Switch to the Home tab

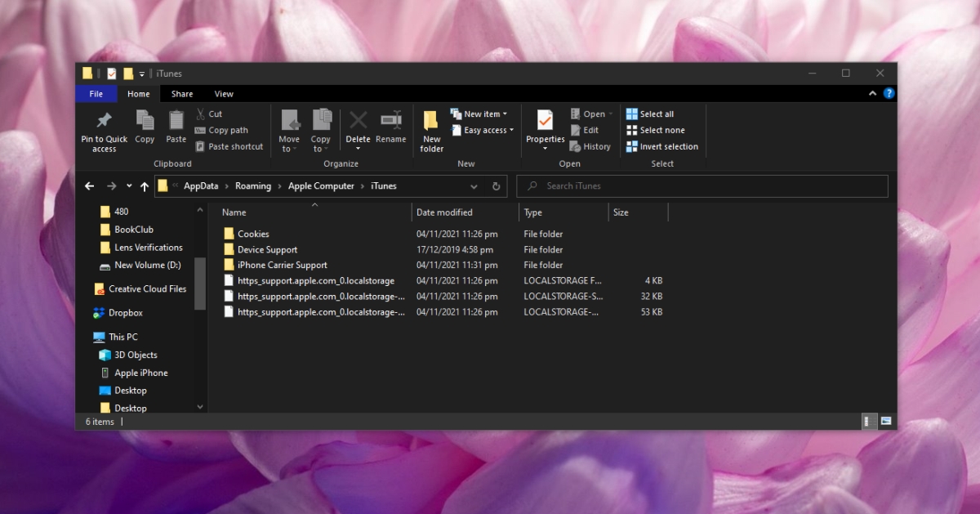139,94
